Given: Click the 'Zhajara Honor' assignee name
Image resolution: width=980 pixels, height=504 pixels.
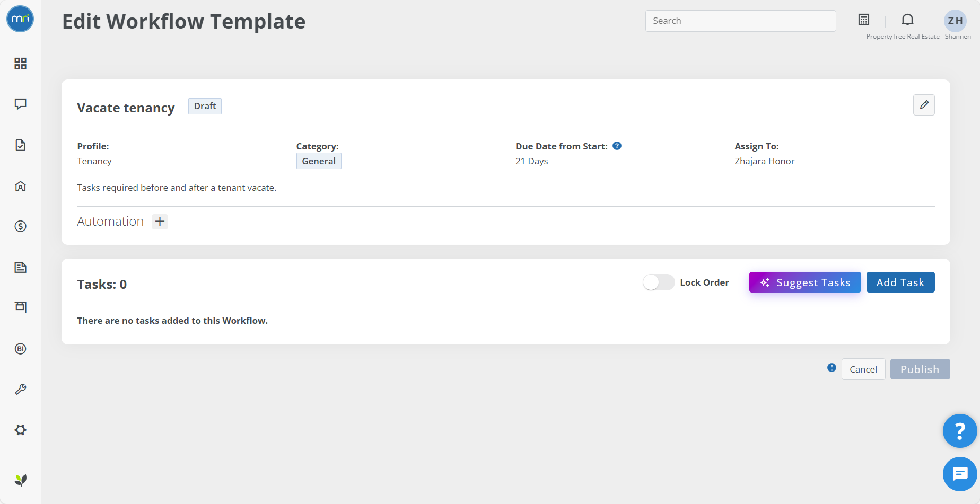Looking at the screenshot, I should point(765,161).
